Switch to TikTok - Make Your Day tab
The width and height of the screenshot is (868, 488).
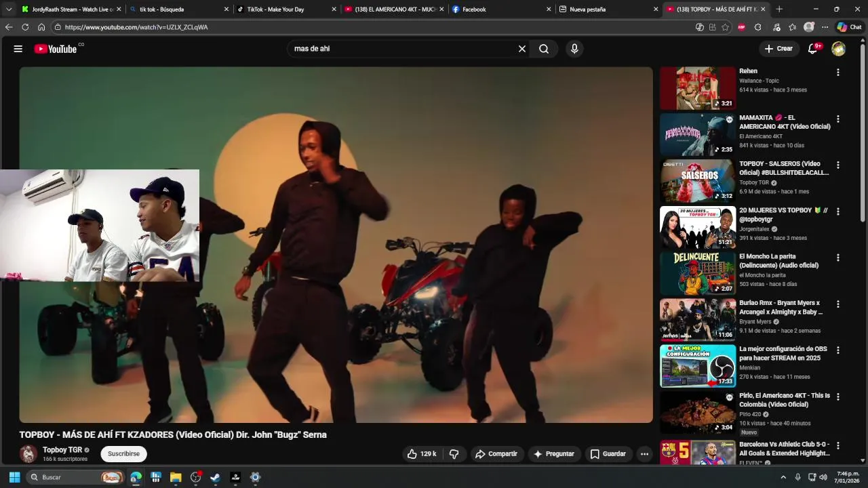click(286, 9)
